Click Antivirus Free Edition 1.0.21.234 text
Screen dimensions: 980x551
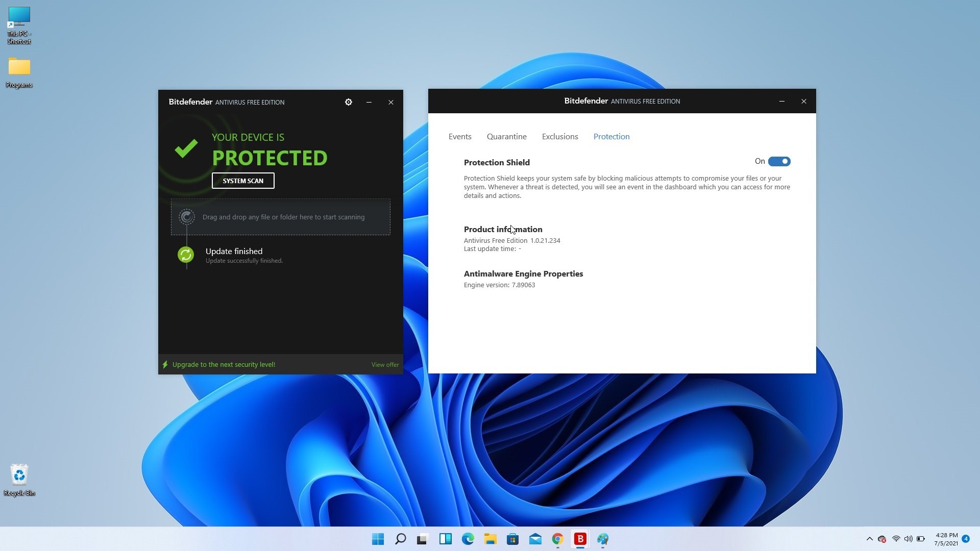[x=512, y=240]
